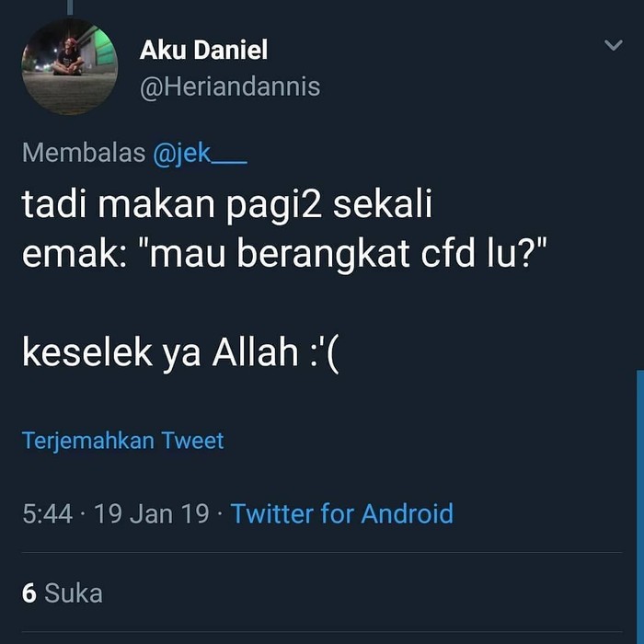Click the word Suka beside the count
This screenshot has width=644, height=644.
click(74, 593)
